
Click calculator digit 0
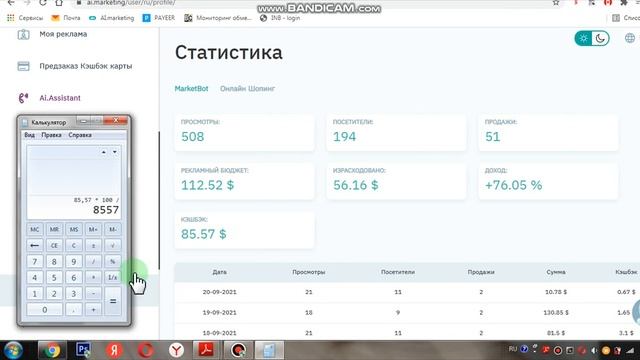[44, 309]
